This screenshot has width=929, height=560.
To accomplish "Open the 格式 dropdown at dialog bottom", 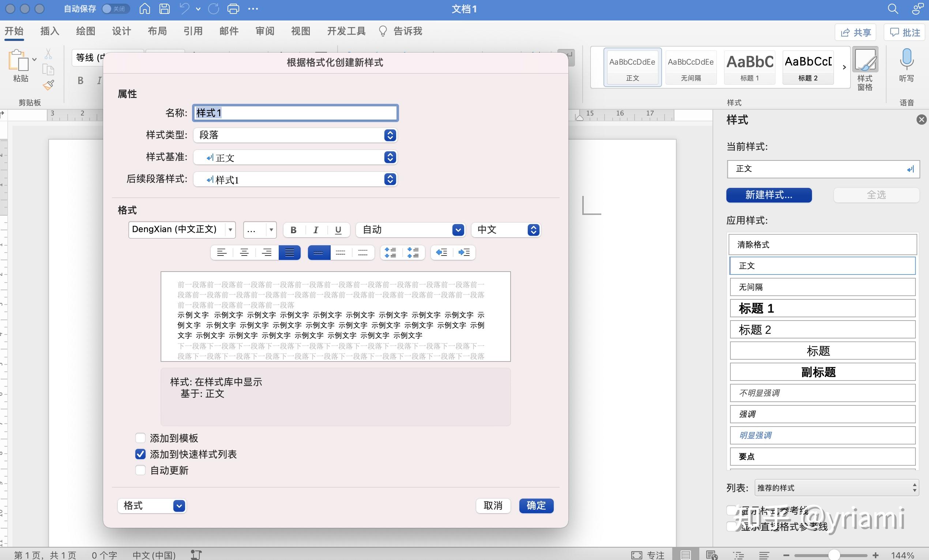I will click(x=179, y=506).
